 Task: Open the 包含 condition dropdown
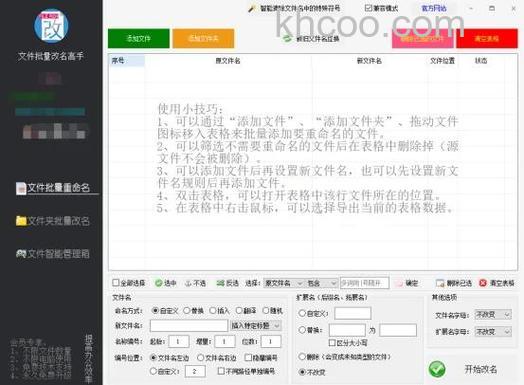321,283
